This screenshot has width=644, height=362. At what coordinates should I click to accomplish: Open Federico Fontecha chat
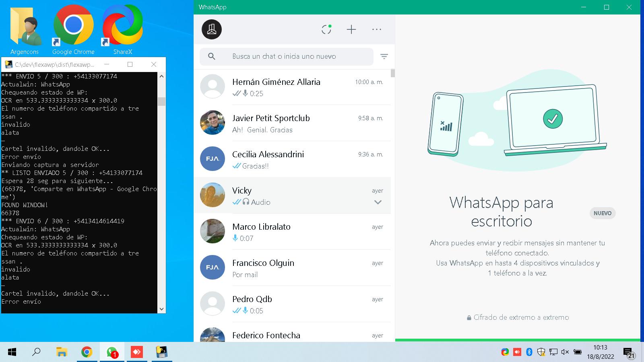pyautogui.click(x=292, y=332)
